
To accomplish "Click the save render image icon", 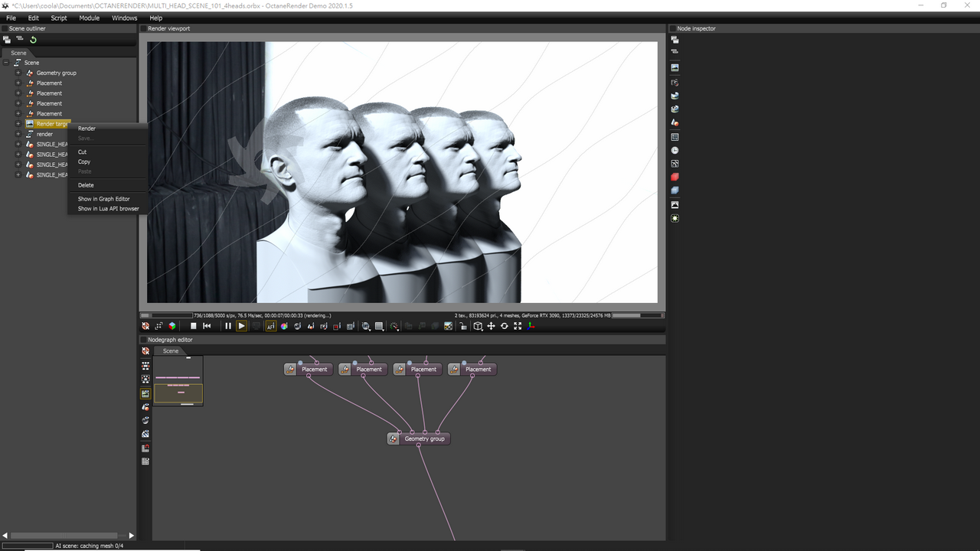I will pos(449,326).
